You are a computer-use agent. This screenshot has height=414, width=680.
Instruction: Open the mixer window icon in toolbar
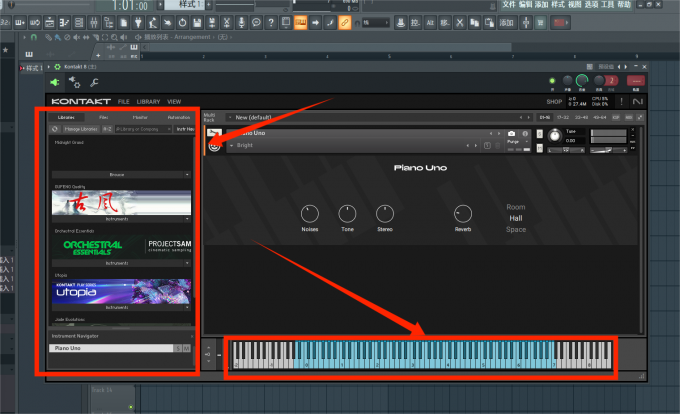click(94, 23)
